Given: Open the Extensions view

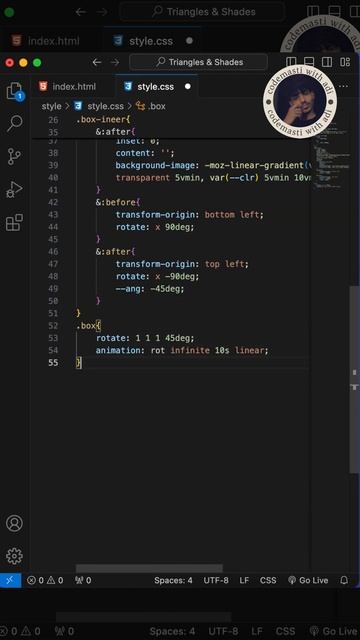Looking at the screenshot, I should 14,222.
